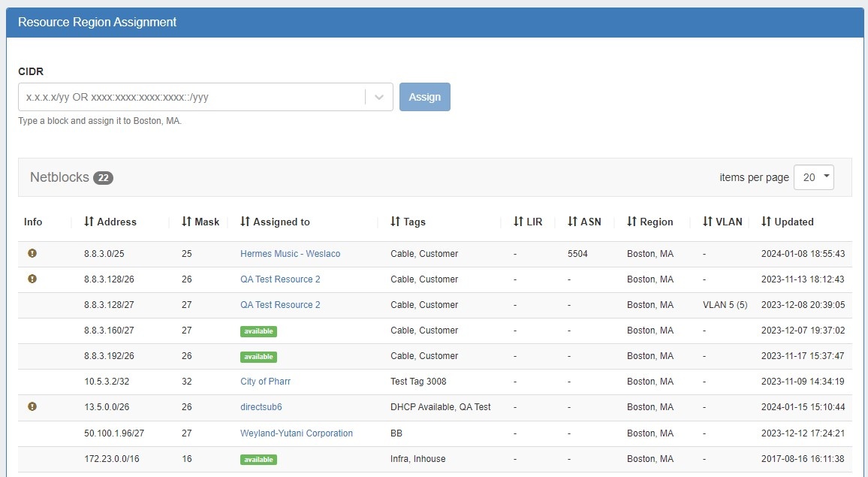Sort netblocks by Address column
This screenshot has width=868, height=477.
point(110,222)
